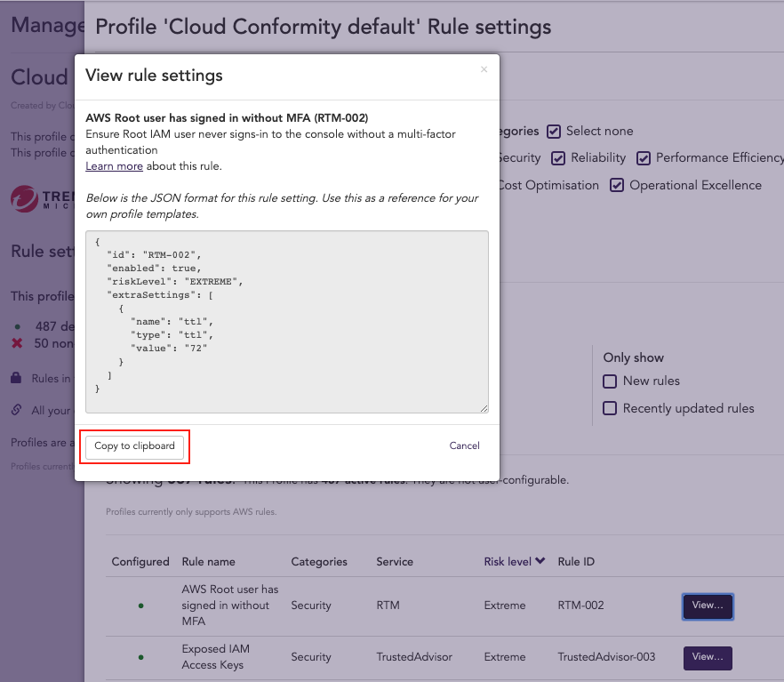This screenshot has width=784, height=682.
Task: Toggle the Select none checkbox
Action: click(554, 132)
